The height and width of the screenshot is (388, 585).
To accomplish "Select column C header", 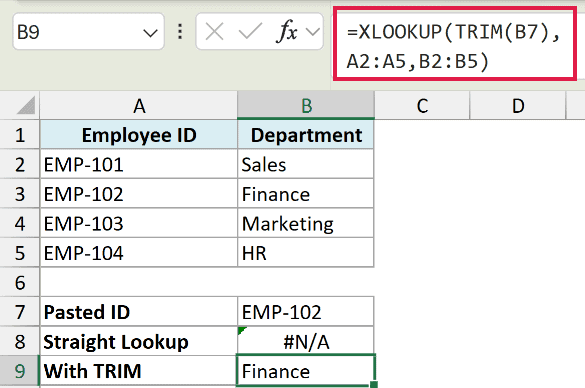I will (422, 106).
